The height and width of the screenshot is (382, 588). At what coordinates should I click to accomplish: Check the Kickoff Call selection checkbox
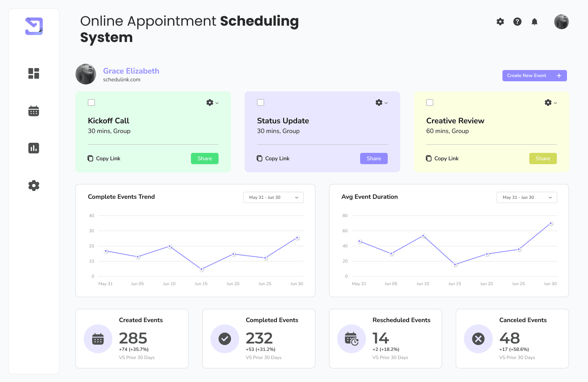pos(91,102)
